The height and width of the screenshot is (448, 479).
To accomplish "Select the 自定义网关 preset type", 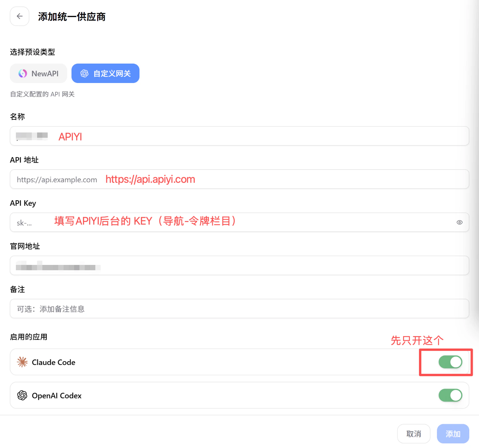I will coord(105,73).
